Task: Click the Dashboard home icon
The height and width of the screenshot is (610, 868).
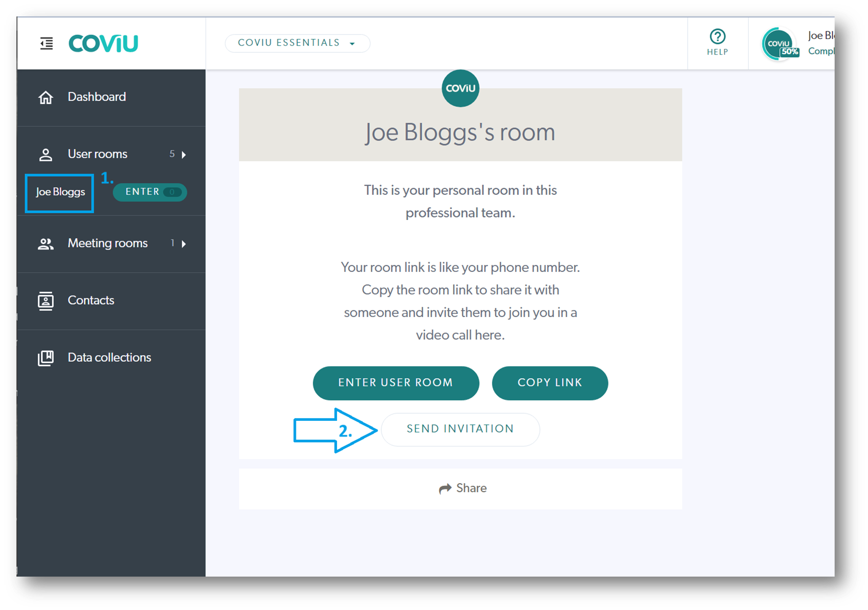Action: 46,97
